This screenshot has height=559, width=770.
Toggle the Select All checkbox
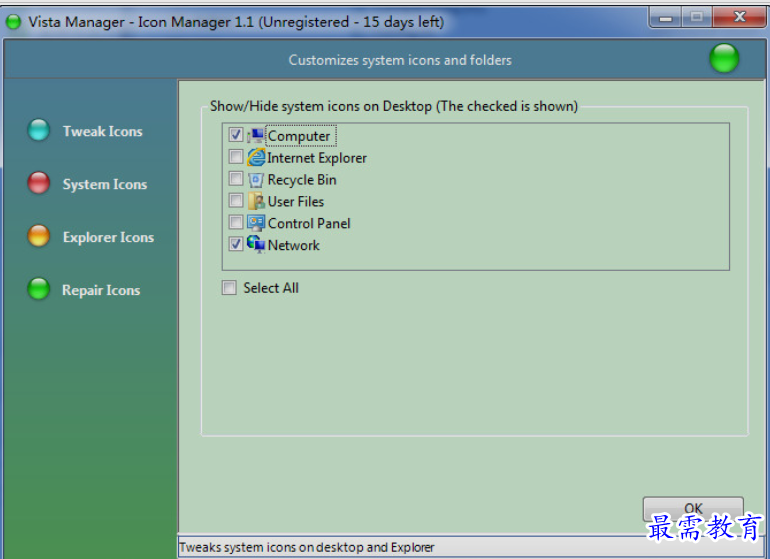pyautogui.click(x=229, y=287)
